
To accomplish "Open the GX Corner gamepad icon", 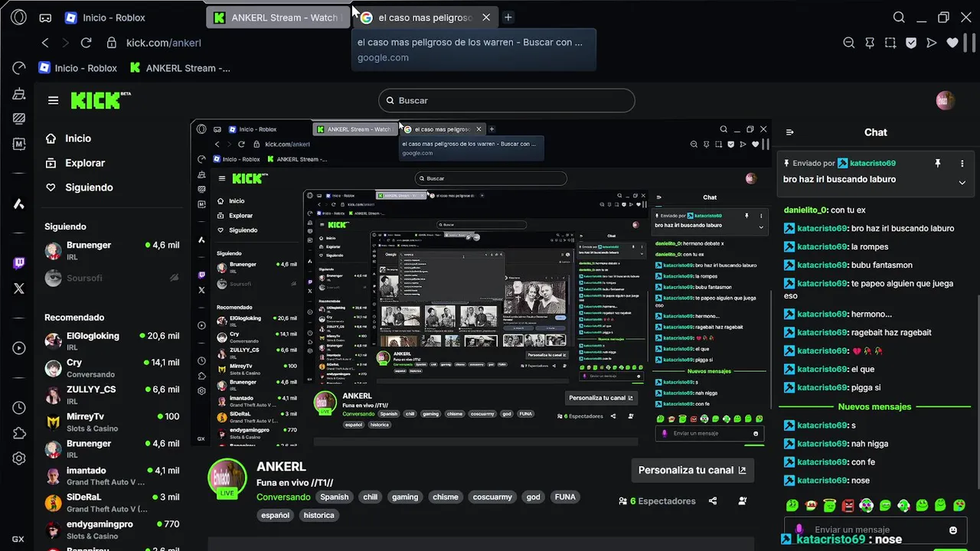I will point(45,18).
